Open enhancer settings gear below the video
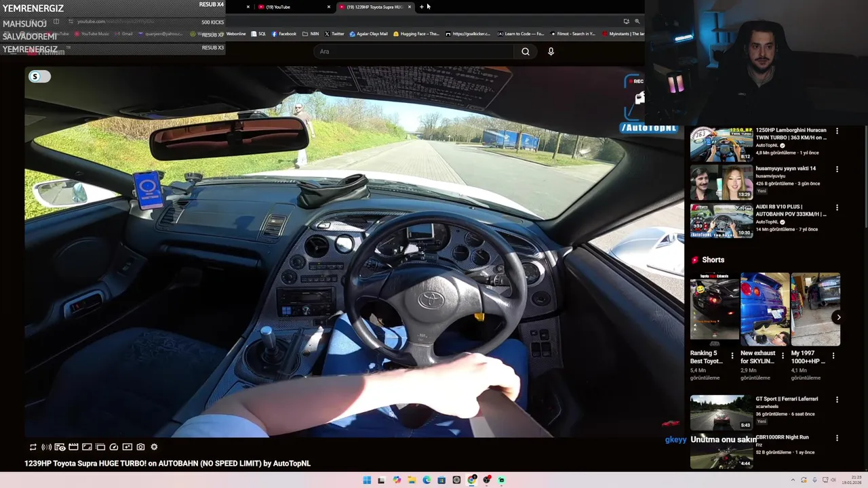This screenshot has width=868, height=488. [154, 447]
